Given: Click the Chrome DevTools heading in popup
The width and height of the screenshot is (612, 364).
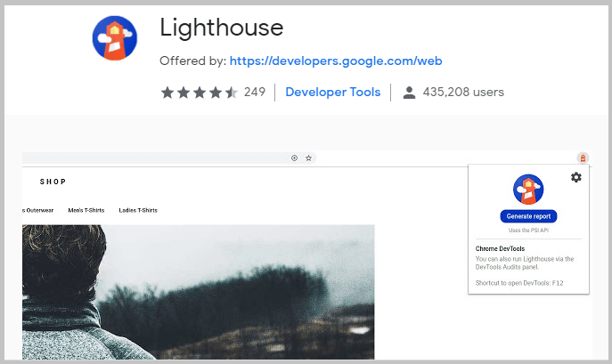Looking at the screenshot, I should [x=500, y=248].
